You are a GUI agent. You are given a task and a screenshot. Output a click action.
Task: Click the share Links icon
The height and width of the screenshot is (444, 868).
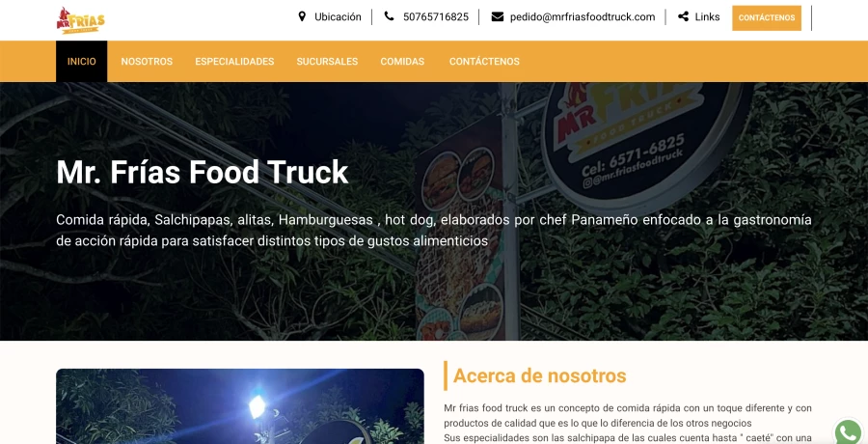point(683,16)
